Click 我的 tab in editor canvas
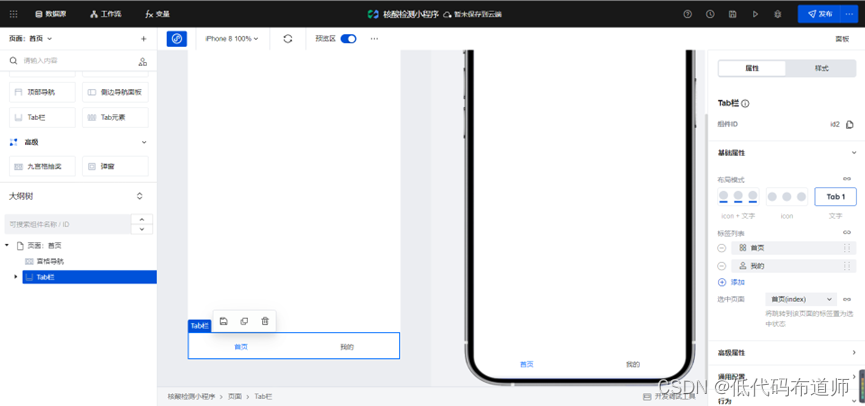 pyautogui.click(x=346, y=347)
